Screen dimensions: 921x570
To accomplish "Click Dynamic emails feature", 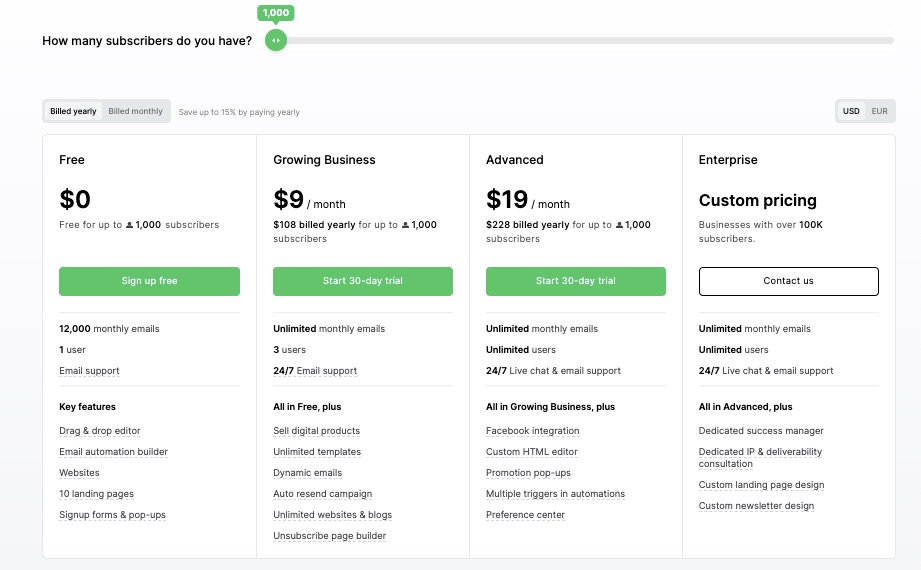I will [307, 473].
